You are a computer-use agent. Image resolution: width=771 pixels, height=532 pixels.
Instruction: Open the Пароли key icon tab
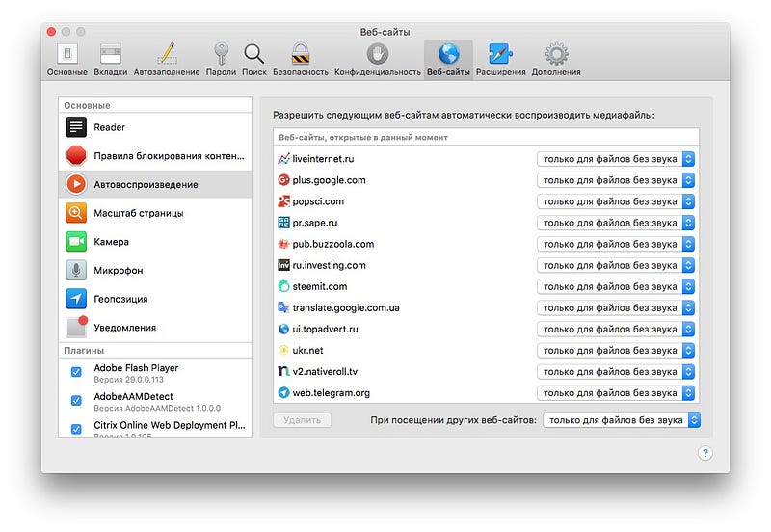[221, 60]
